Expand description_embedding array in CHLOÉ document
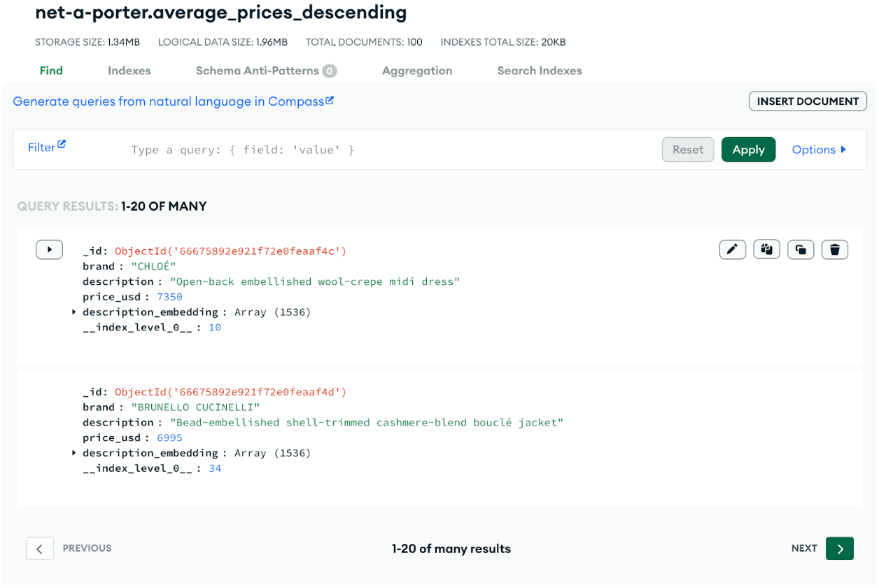The height and width of the screenshot is (588, 879). pyautogui.click(x=74, y=312)
